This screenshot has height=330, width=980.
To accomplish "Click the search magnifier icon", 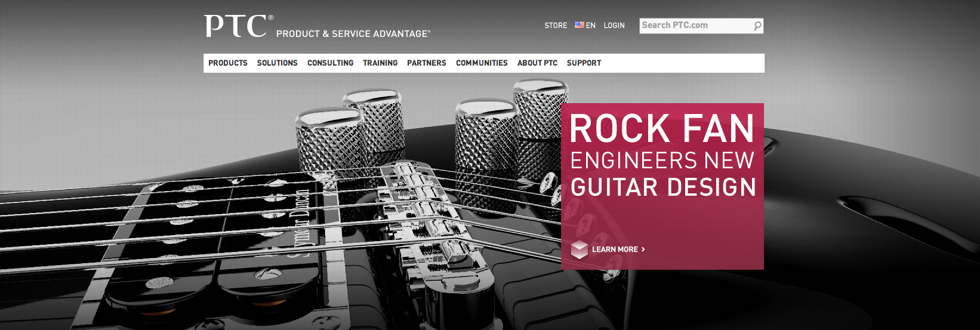I will [x=757, y=26].
